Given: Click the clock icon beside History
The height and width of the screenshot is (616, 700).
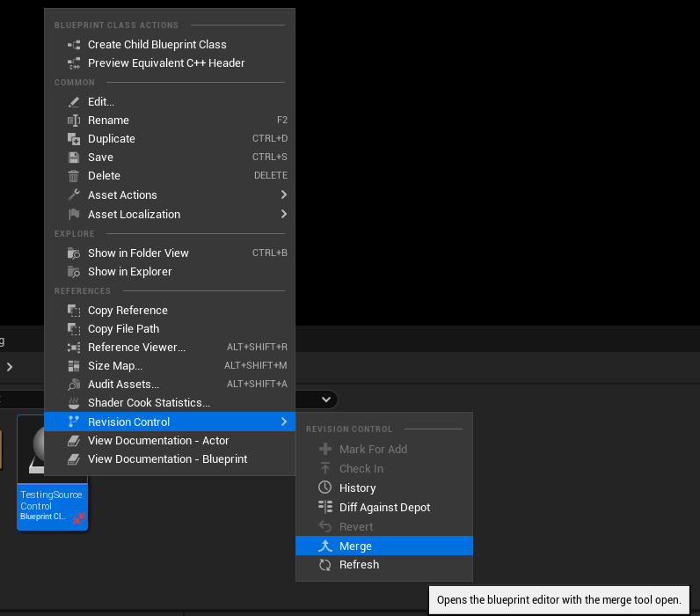Looking at the screenshot, I should pos(324,488).
